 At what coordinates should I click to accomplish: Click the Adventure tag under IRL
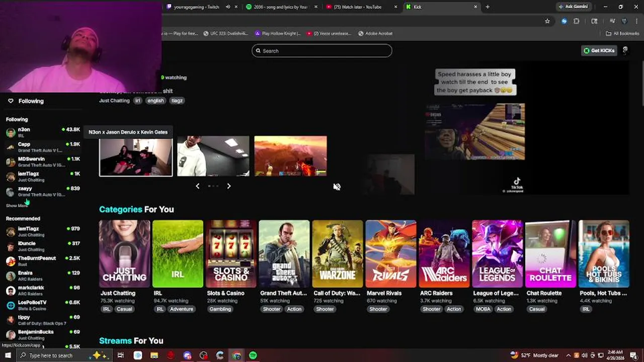coord(182,309)
